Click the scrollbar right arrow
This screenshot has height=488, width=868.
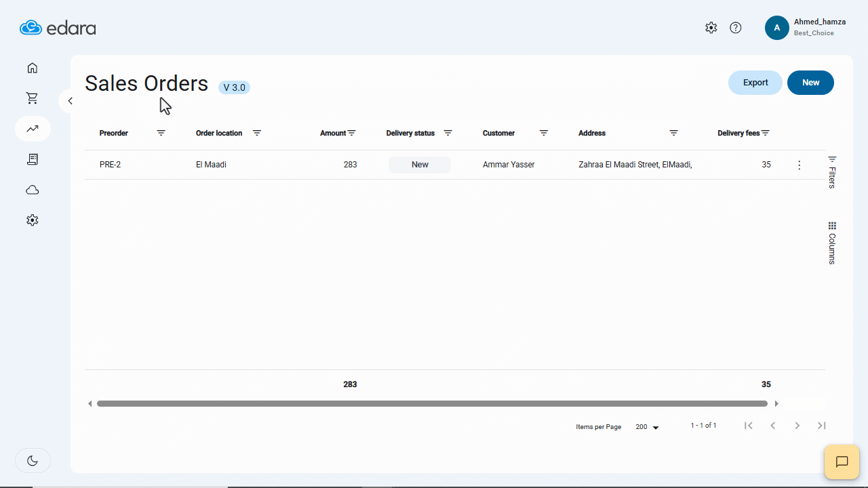776,404
